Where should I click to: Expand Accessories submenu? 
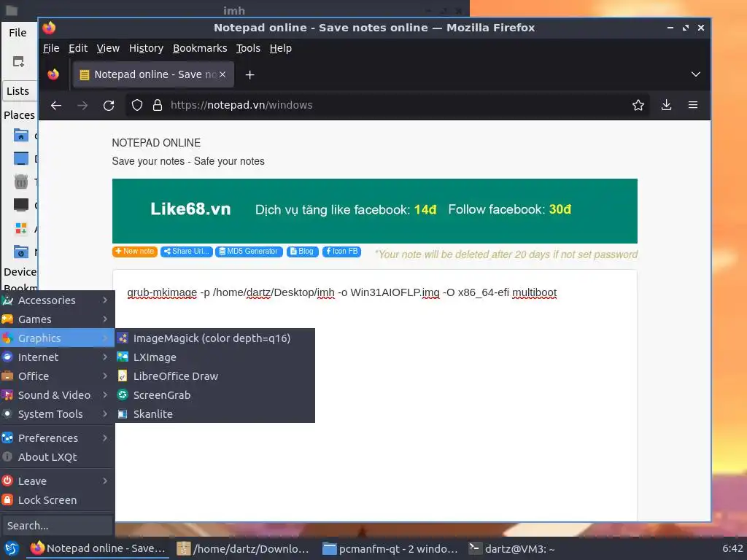tap(57, 300)
